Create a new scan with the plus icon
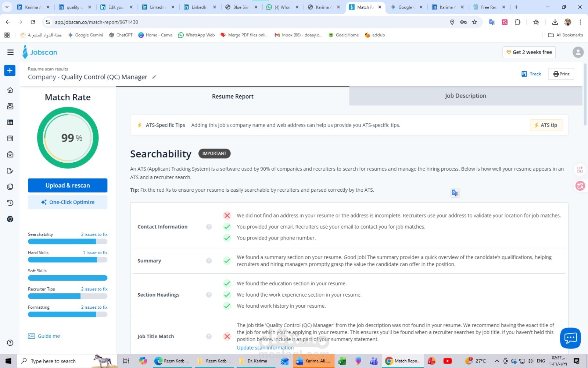588x368 pixels. pos(10,70)
